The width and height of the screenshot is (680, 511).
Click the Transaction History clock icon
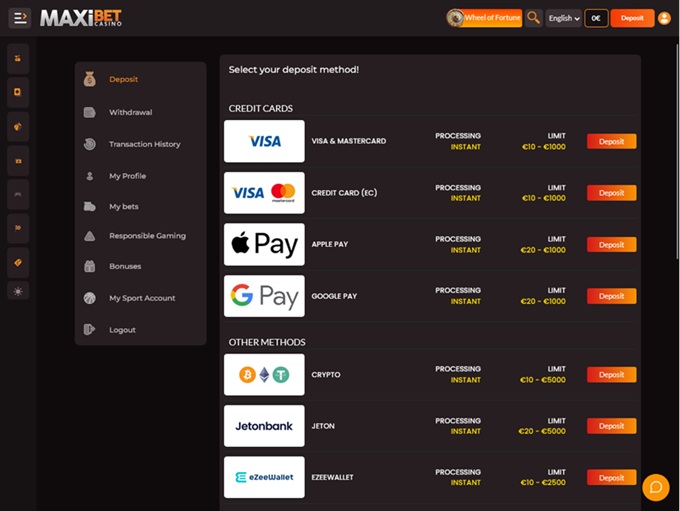pyautogui.click(x=90, y=144)
